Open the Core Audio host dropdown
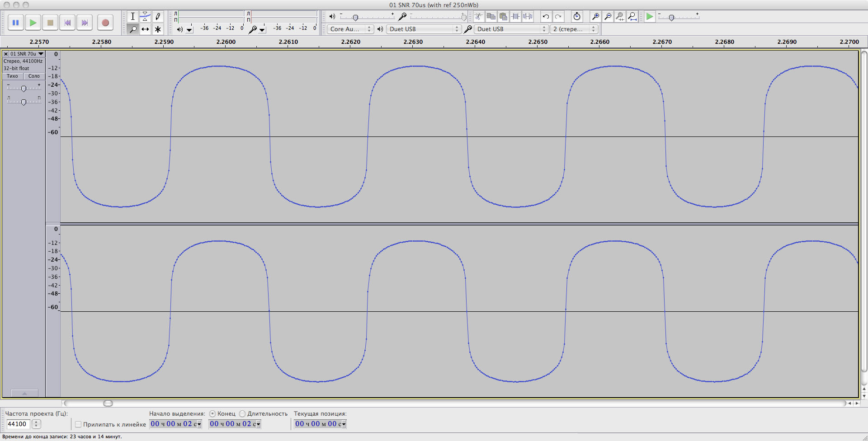Image resolution: width=868 pixels, height=441 pixels. pyautogui.click(x=350, y=29)
